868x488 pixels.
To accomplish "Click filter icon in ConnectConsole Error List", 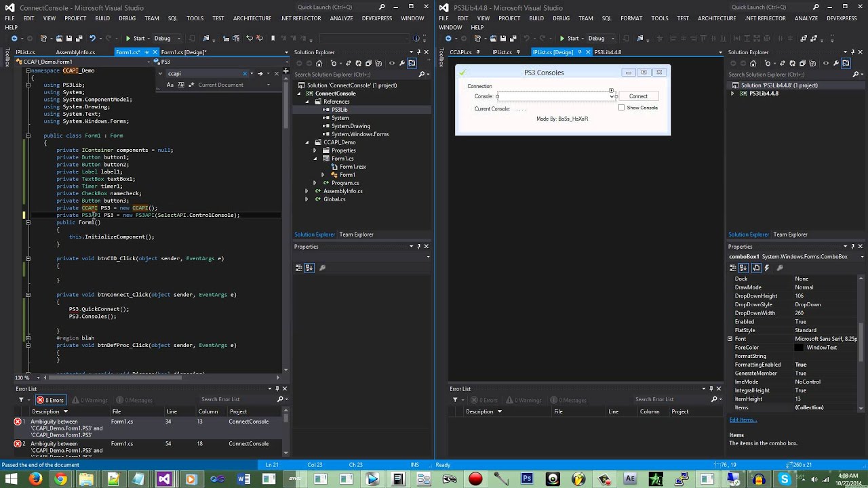I will 21,400.
